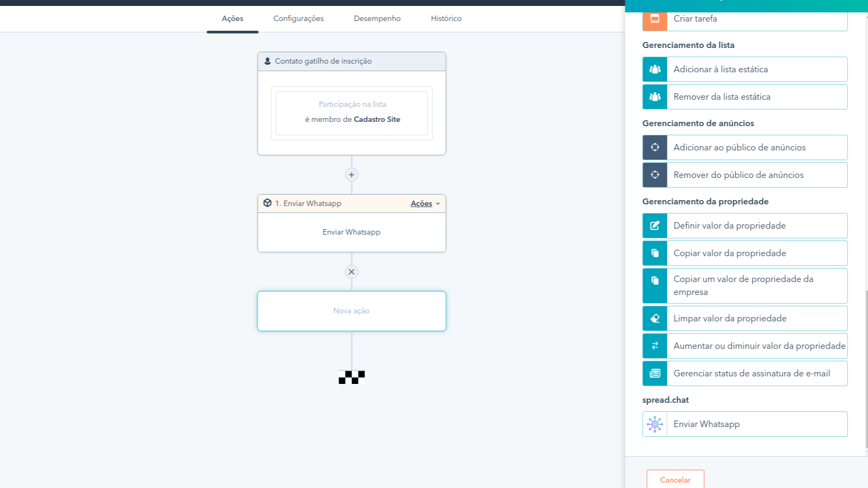Viewport: 868px width, 488px height.
Task: Click Adicionar ao público de anúncios icon
Action: [655, 148]
